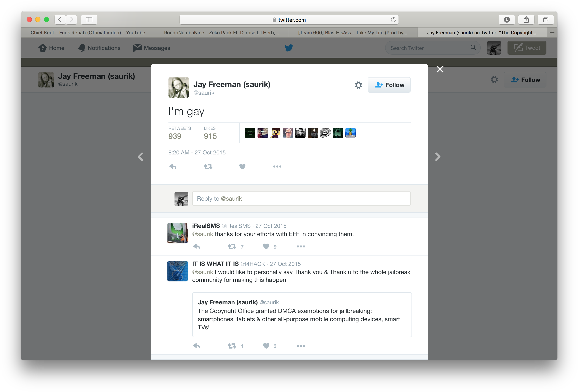Select the Jay Freeman Twitter tab

pos(482,33)
